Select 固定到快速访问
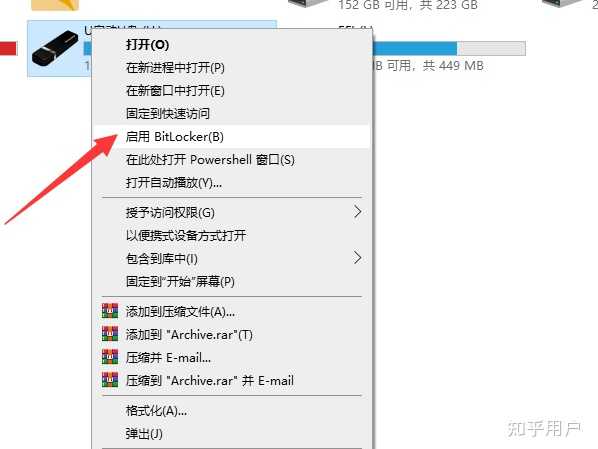 pos(231,113)
